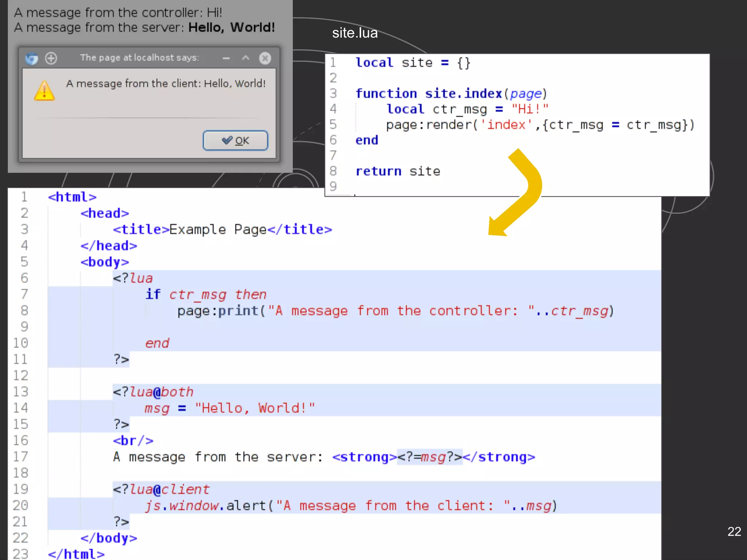Screen dimensions: 747x560
Task: Click the '<?lua' opening on line 6
Action: coord(133,278)
